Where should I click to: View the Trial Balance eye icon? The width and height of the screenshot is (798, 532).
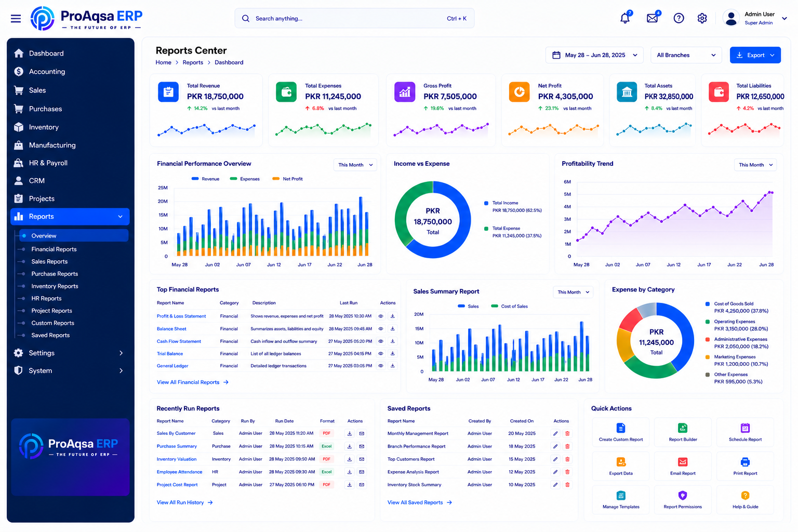pyautogui.click(x=381, y=354)
